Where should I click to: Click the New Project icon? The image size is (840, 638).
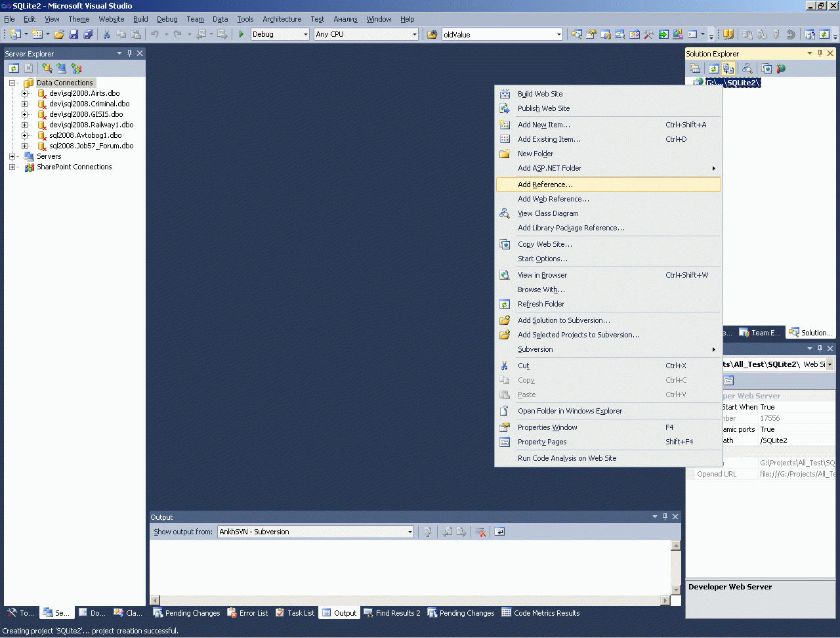pos(16,34)
